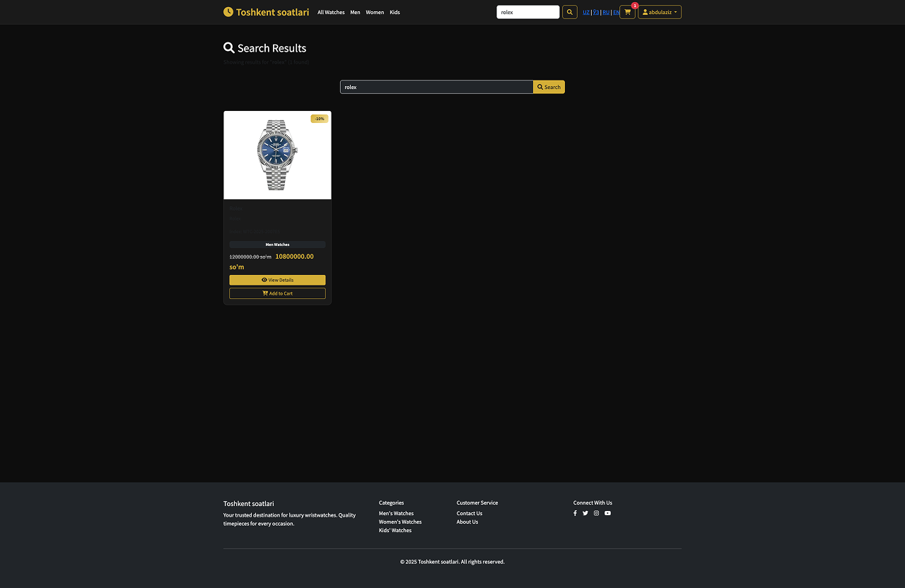Viewport: 905px width, 588px height.
Task: Open the shopping cart icon in navbar
Action: (x=627, y=12)
